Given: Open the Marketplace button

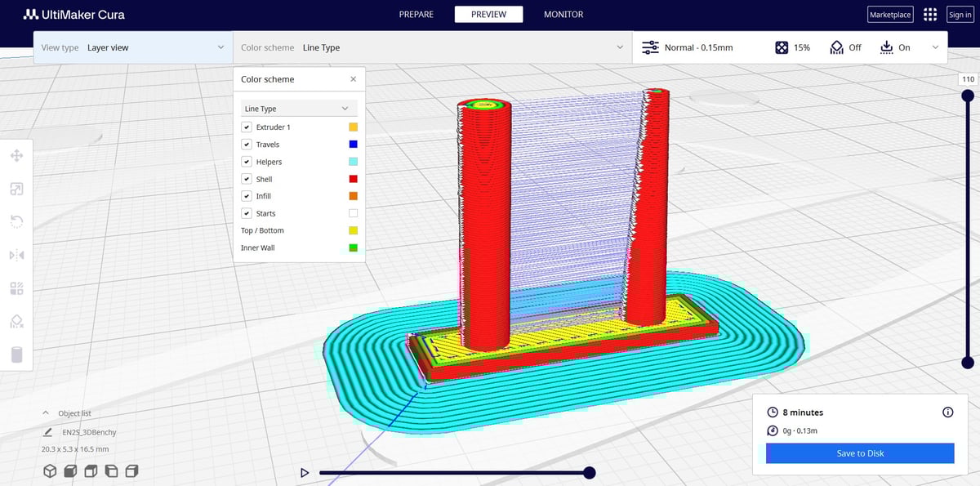Looking at the screenshot, I should pyautogui.click(x=890, y=15).
